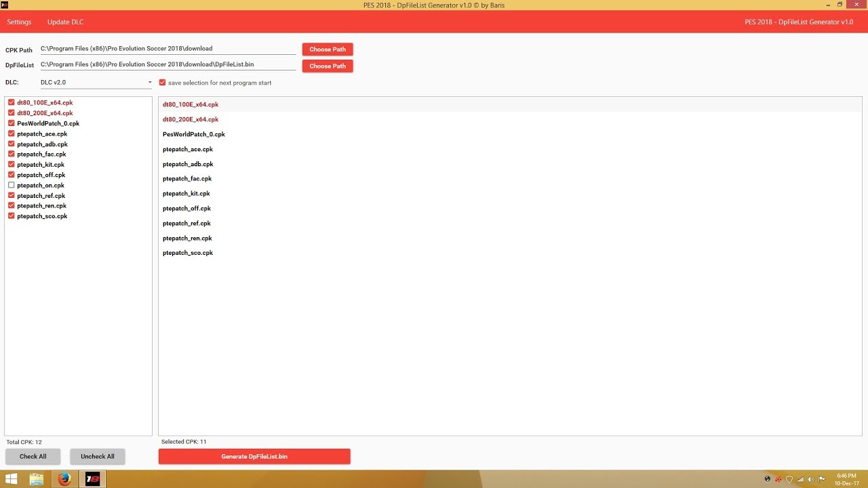Uncheck dt80_200E_x64.cpk checkbox
Image resolution: width=868 pixels, height=488 pixels.
click(12, 113)
